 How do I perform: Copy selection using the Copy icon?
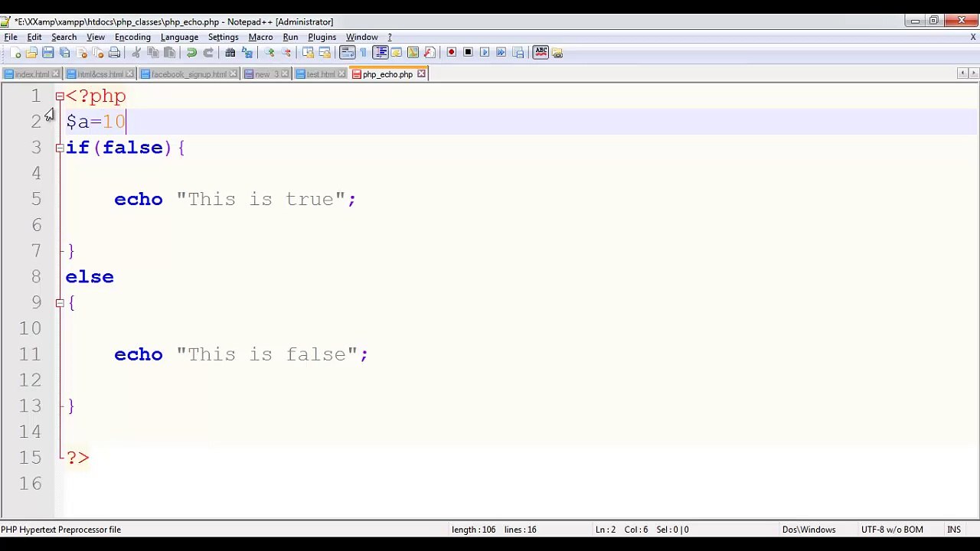coord(153,53)
